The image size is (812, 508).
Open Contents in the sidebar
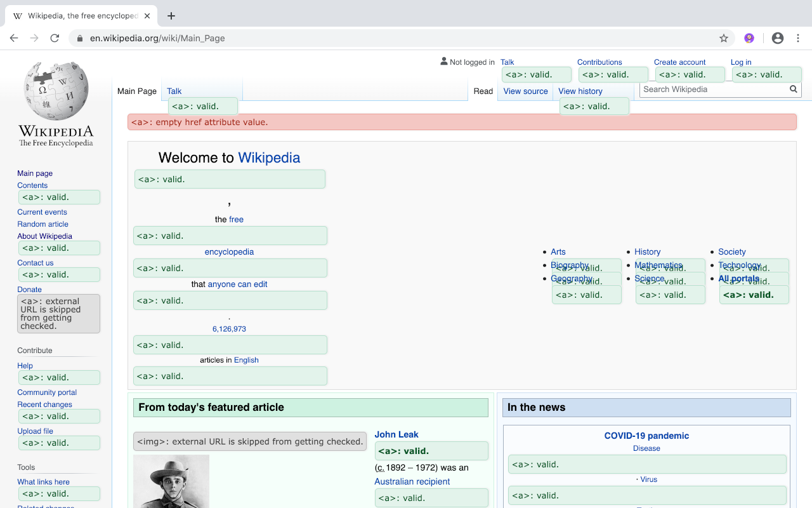[x=32, y=185]
